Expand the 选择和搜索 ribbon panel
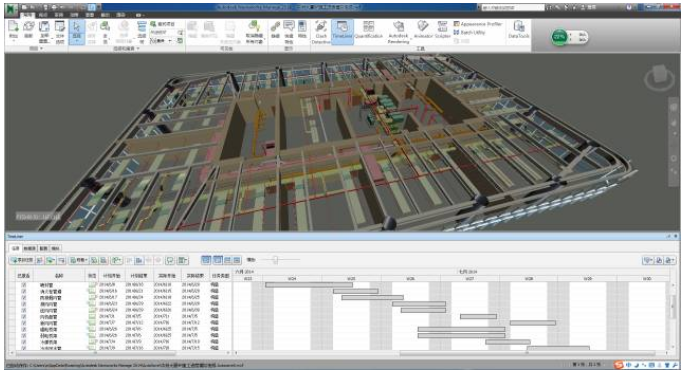 127,49
